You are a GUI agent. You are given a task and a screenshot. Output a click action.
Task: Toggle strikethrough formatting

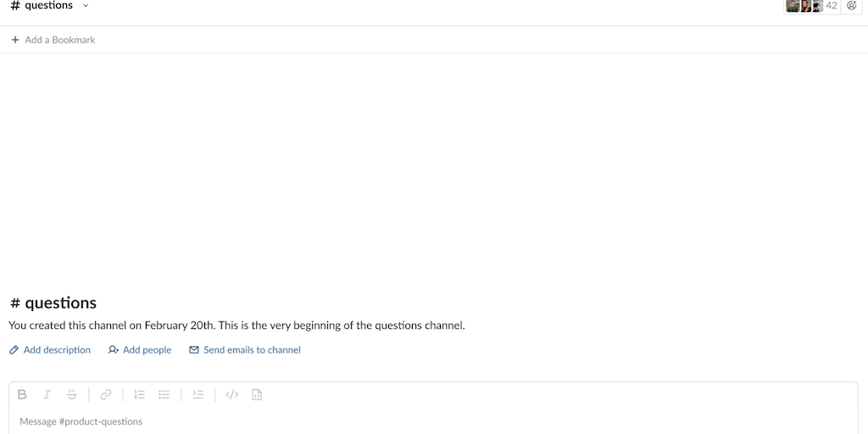[72, 395]
